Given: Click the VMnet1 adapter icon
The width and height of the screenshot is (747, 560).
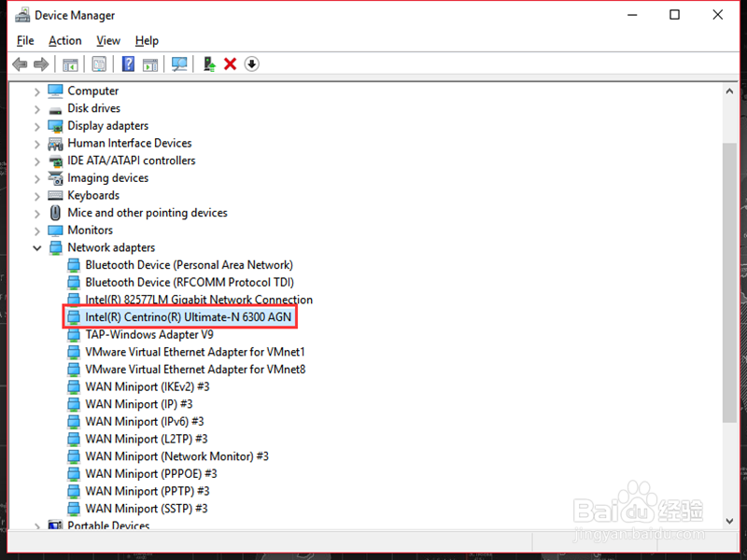Looking at the screenshot, I should coord(74,353).
